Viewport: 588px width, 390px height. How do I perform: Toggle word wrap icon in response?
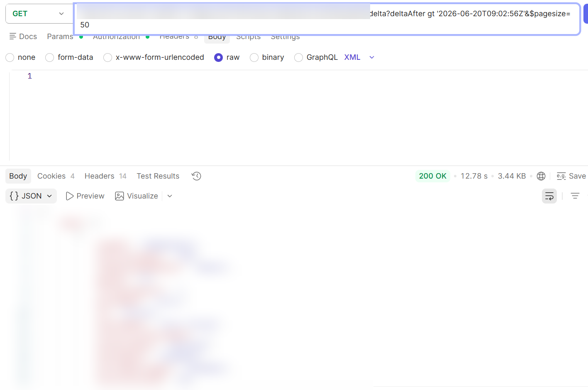click(x=549, y=196)
